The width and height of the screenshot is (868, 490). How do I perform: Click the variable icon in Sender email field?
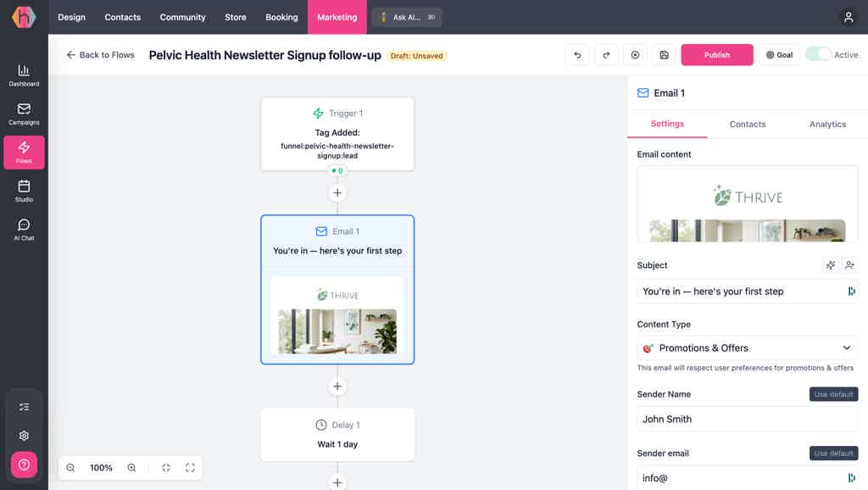(851, 478)
